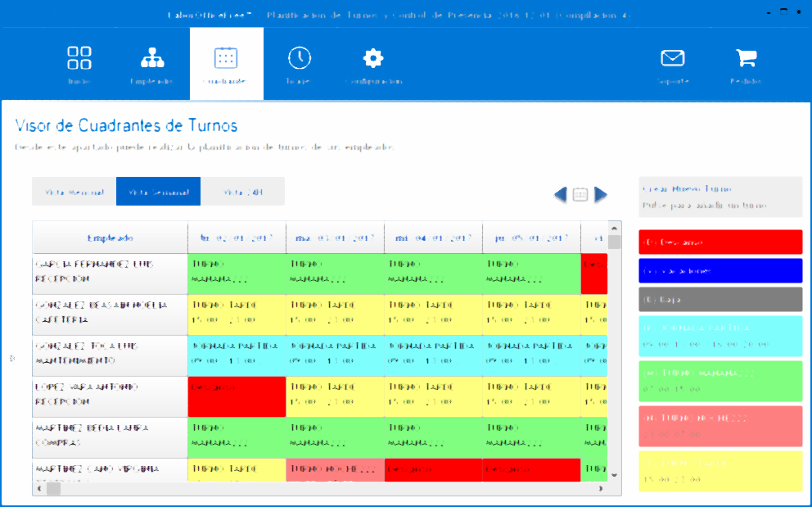Image resolution: width=812 pixels, height=507 pixels.
Task: Select the cyan Jornada Partida swatch
Action: pos(720,336)
